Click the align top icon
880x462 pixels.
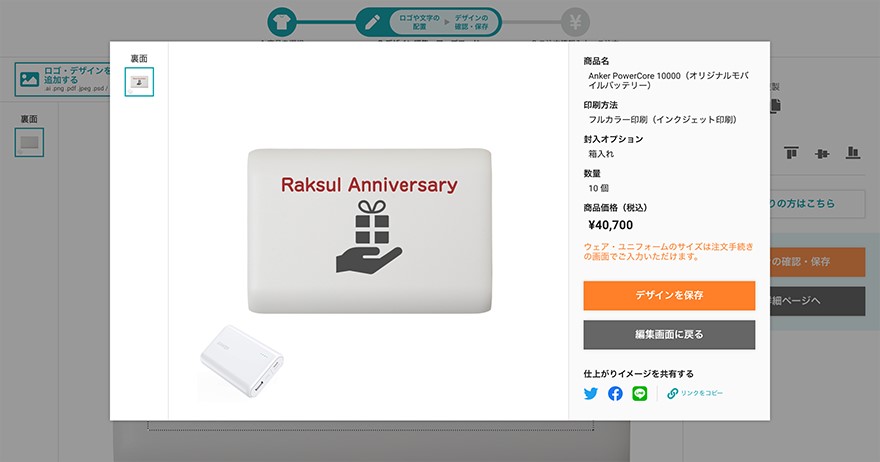[x=791, y=153]
